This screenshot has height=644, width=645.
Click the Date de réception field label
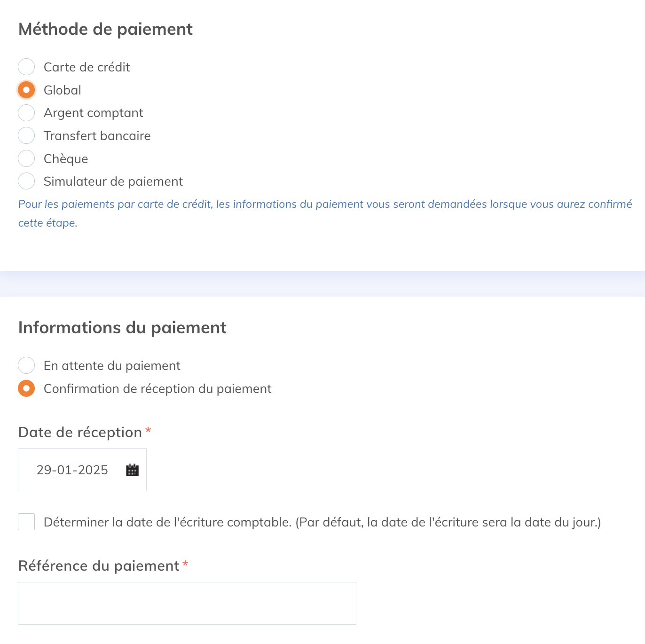point(80,432)
